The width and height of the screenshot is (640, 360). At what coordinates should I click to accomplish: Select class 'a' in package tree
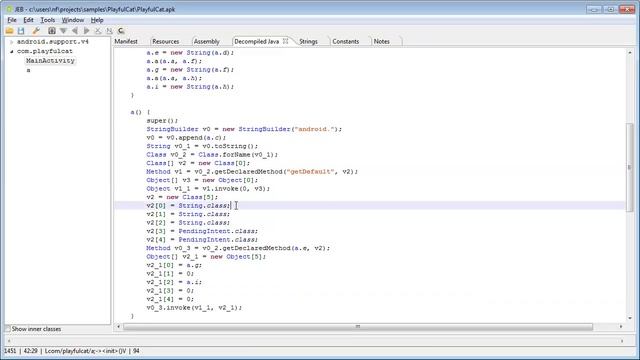tap(28, 70)
